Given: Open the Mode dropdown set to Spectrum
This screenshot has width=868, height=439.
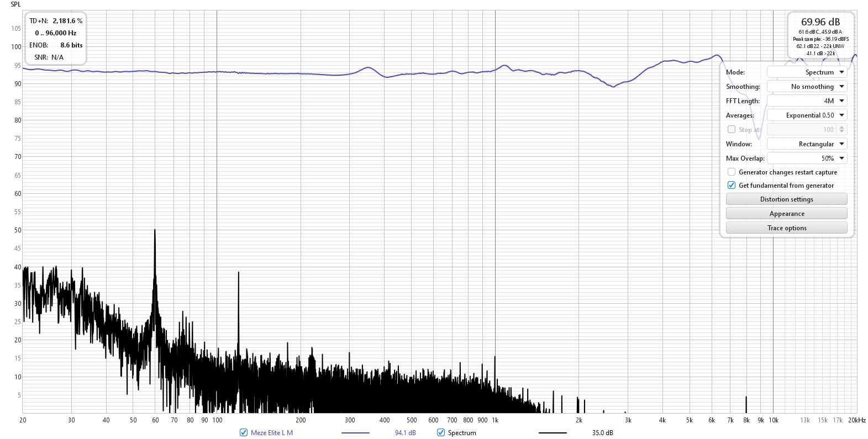Looking at the screenshot, I should coord(807,72).
